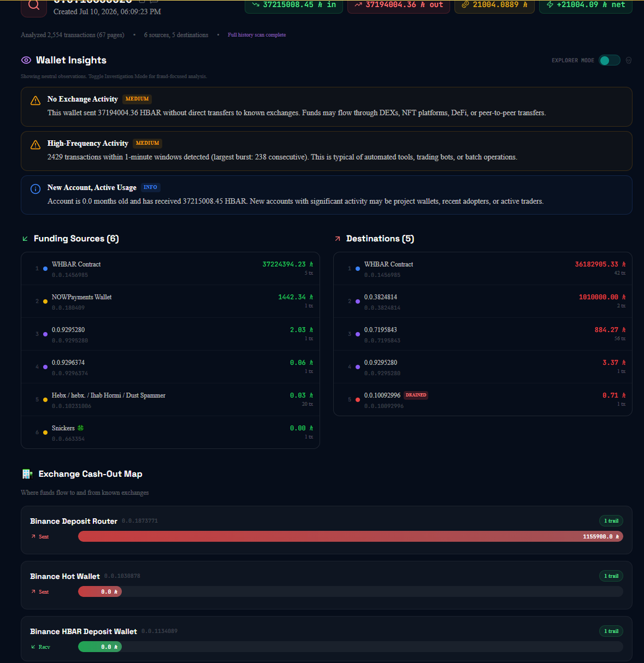Open the Snickers funding source
Image resolution: width=644 pixels, height=663 pixels.
pyautogui.click(x=170, y=433)
